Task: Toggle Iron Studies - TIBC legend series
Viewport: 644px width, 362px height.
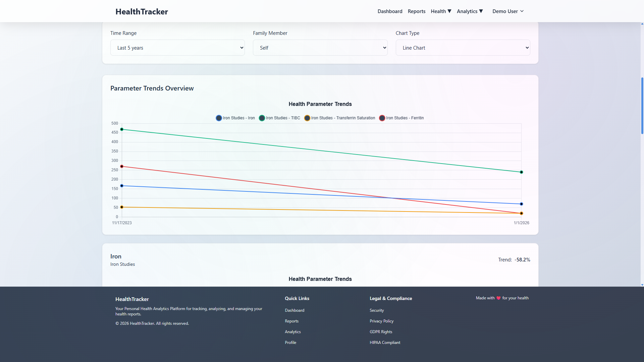Action: click(279, 118)
